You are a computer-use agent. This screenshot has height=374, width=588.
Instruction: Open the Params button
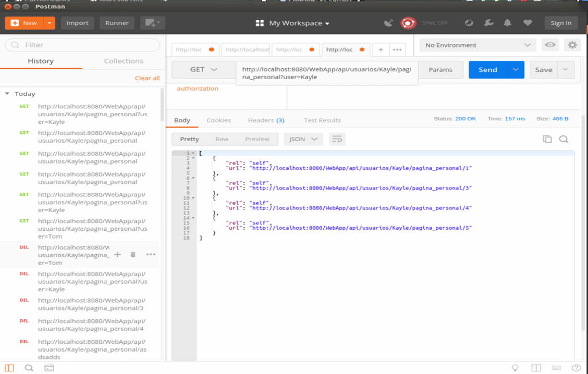tap(440, 70)
